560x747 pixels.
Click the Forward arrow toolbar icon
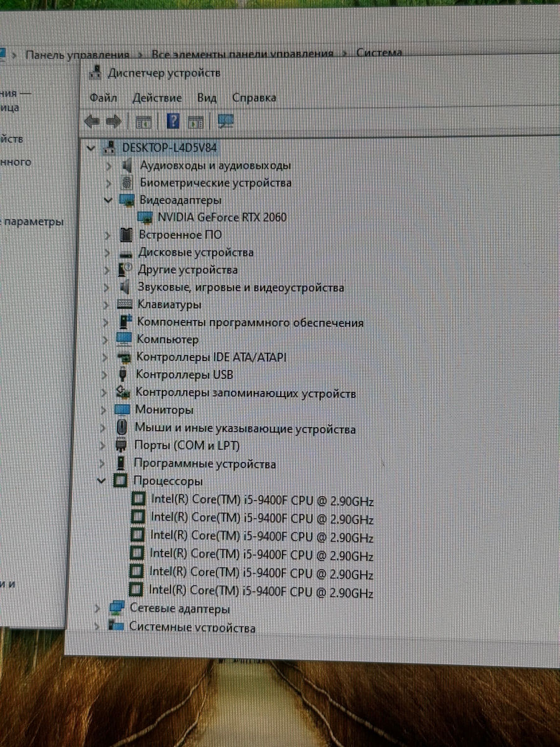click(113, 121)
